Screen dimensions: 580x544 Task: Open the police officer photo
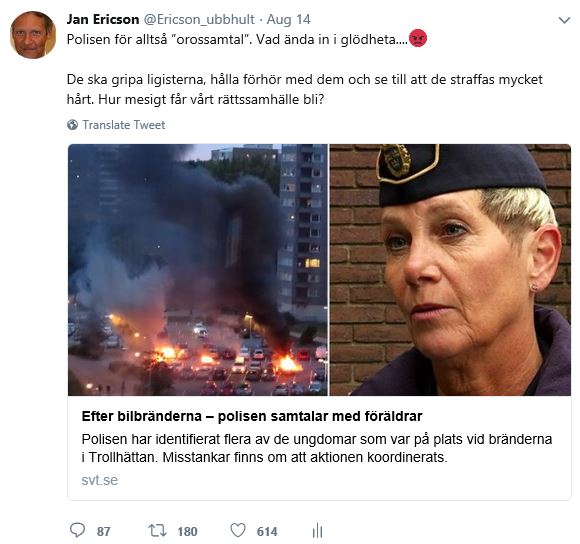point(450,270)
